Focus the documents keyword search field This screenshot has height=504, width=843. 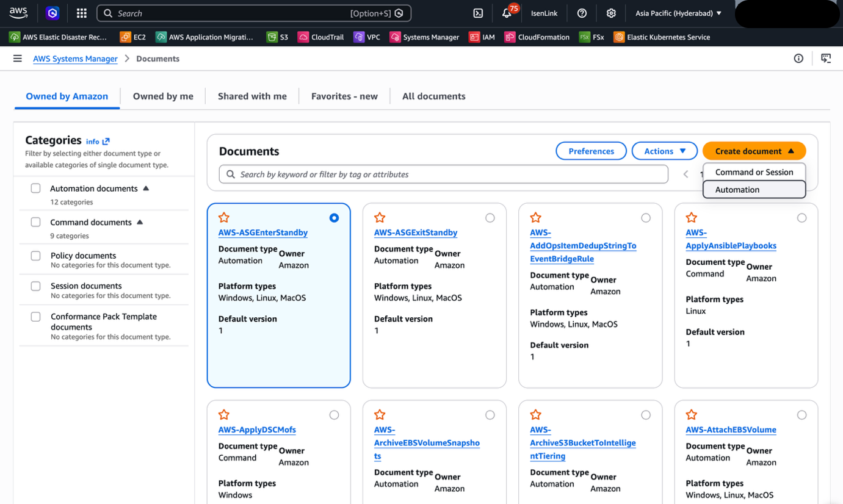[444, 175]
